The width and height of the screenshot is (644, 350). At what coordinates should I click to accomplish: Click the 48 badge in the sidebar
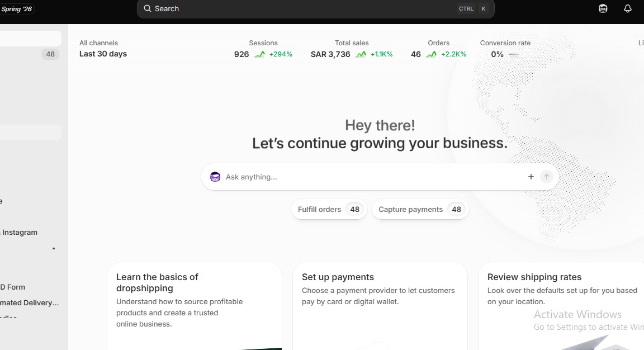pyautogui.click(x=50, y=54)
